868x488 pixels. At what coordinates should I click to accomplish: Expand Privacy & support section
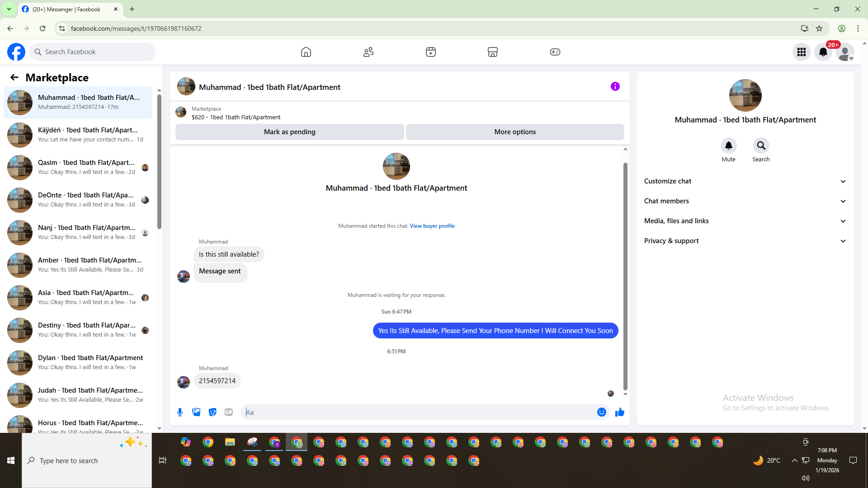point(745,241)
